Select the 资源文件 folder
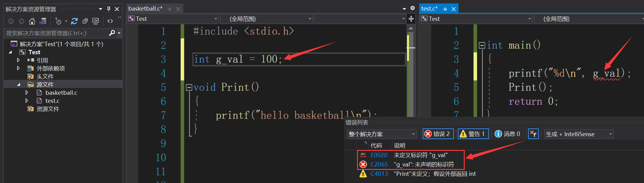Image resolution: width=644 pixels, height=183 pixels. pos(48,109)
